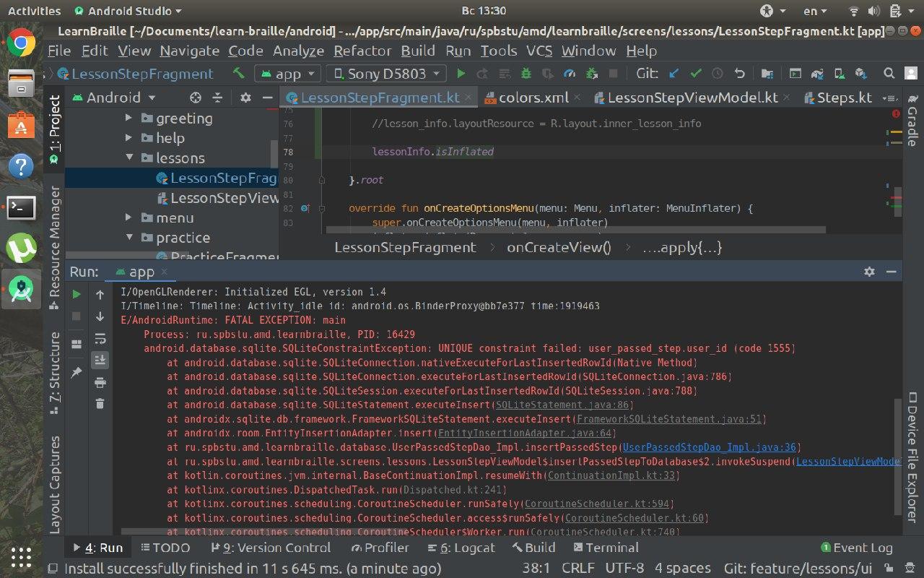
Task: Open the 6: Logcat tool window
Action: pos(460,548)
